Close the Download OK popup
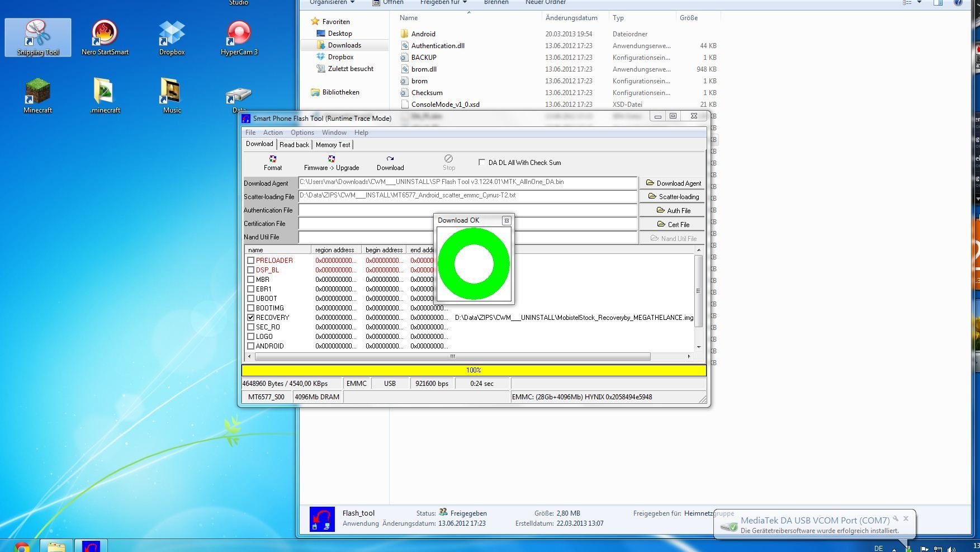 506,220
